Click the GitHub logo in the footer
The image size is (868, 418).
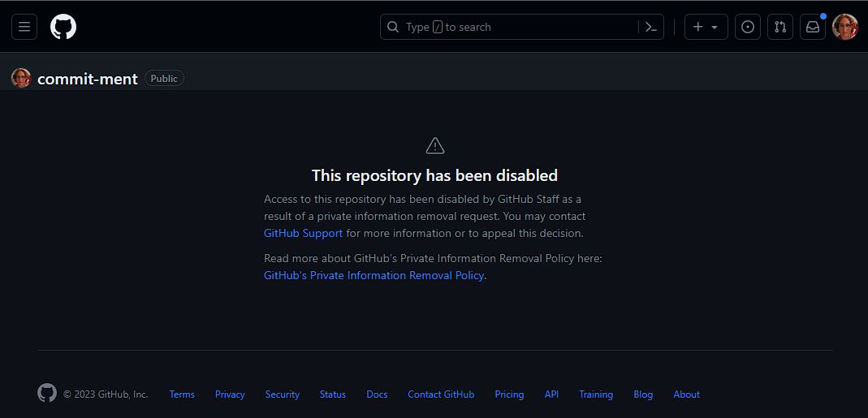47,393
